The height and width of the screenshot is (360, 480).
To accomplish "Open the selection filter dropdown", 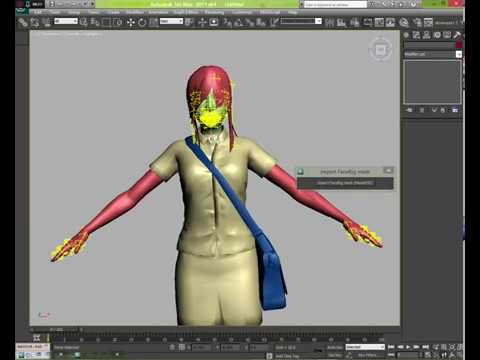I will click(x=66, y=21).
